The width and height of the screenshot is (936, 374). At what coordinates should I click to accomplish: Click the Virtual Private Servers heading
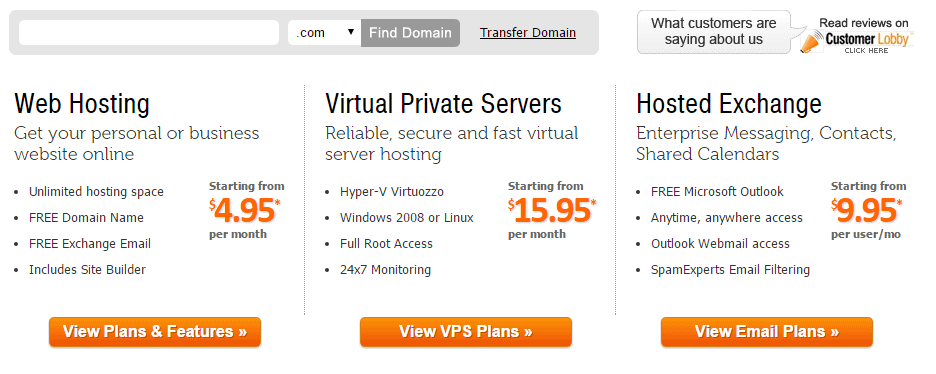(x=444, y=104)
